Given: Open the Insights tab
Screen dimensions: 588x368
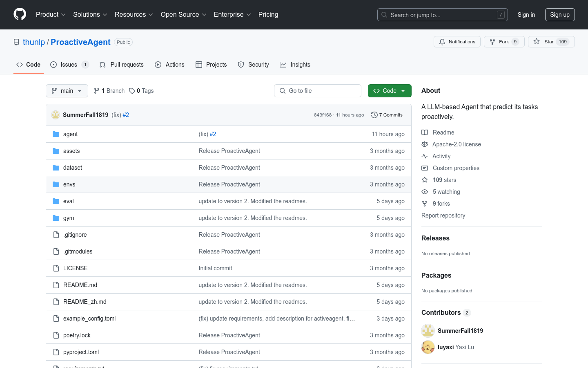Looking at the screenshot, I should pyautogui.click(x=295, y=65).
